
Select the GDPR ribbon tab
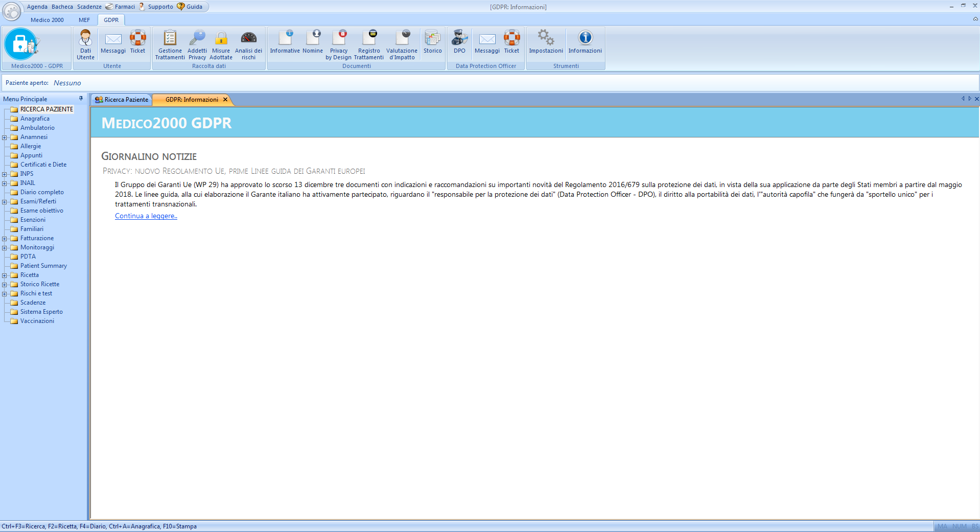[111, 20]
